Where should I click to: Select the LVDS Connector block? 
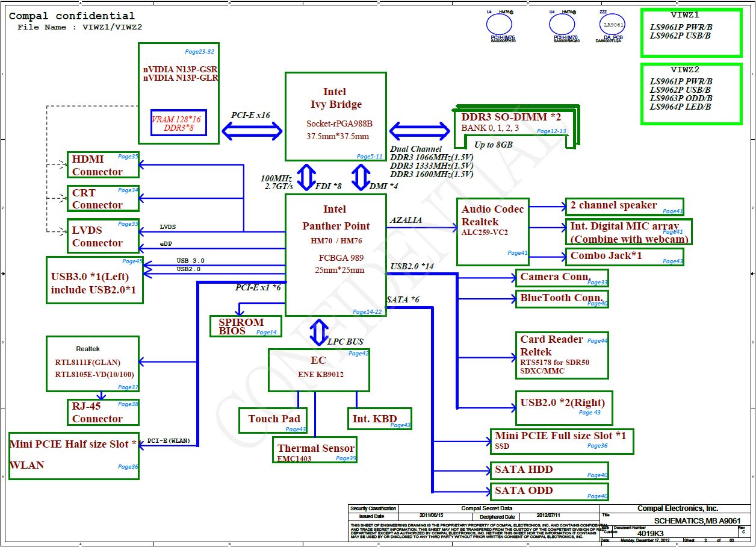point(103,236)
